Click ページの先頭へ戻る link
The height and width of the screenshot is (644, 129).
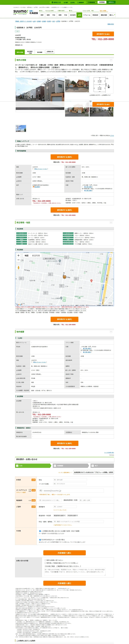pos(109,453)
